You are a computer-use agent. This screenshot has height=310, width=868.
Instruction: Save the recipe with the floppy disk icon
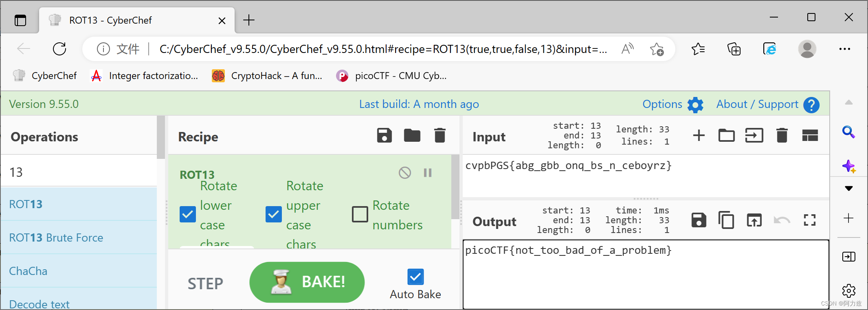pyautogui.click(x=384, y=136)
